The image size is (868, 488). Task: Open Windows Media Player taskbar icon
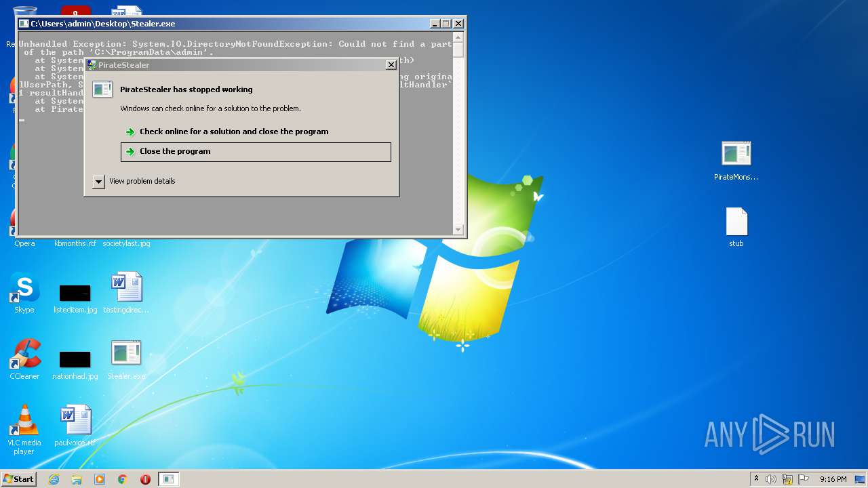100,479
